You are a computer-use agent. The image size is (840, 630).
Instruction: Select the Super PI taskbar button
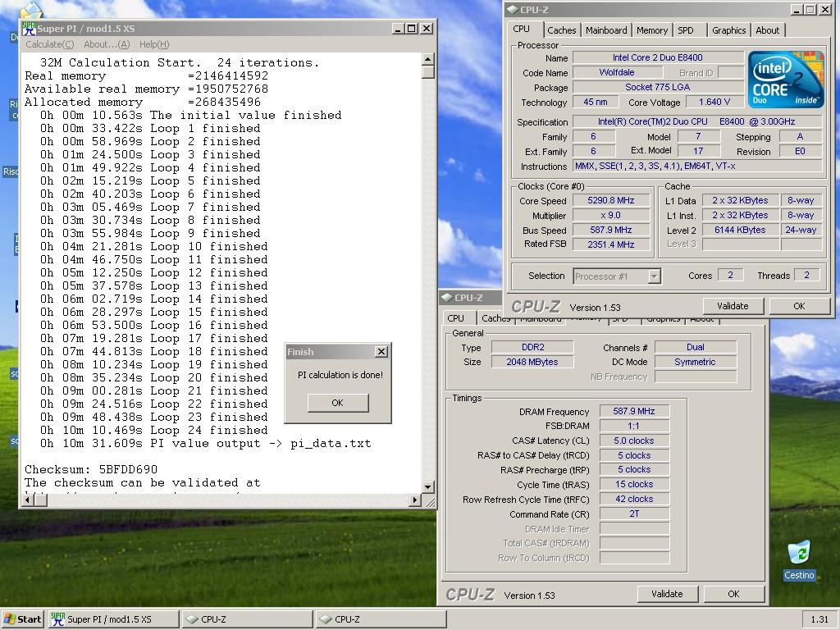[x=113, y=619]
